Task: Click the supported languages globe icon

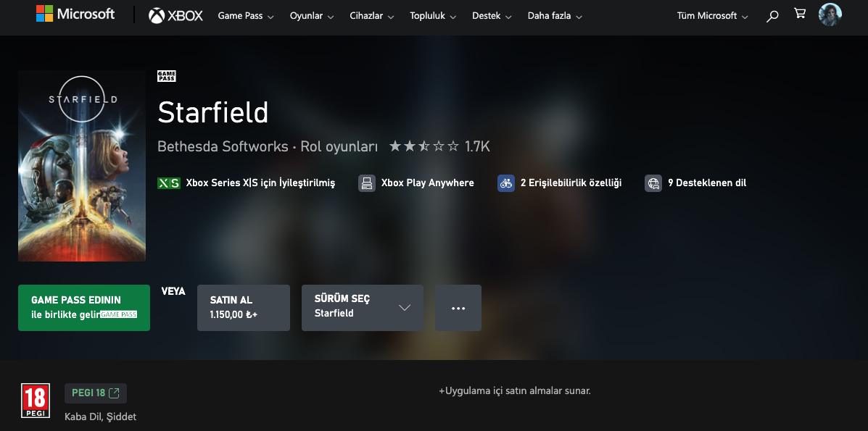Action: 653,183
